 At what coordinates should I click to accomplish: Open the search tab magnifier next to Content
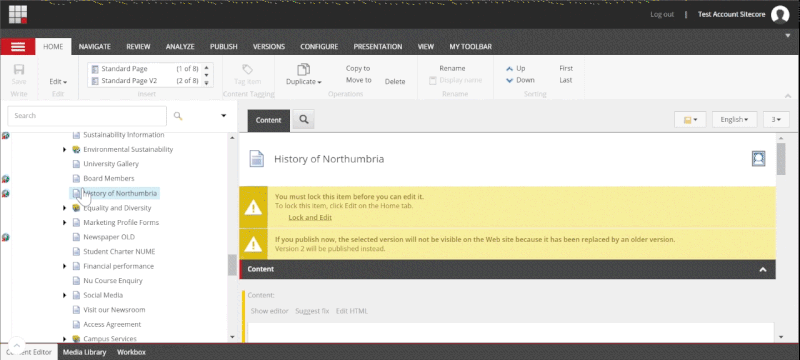pyautogui.click(x=304, y=119)
